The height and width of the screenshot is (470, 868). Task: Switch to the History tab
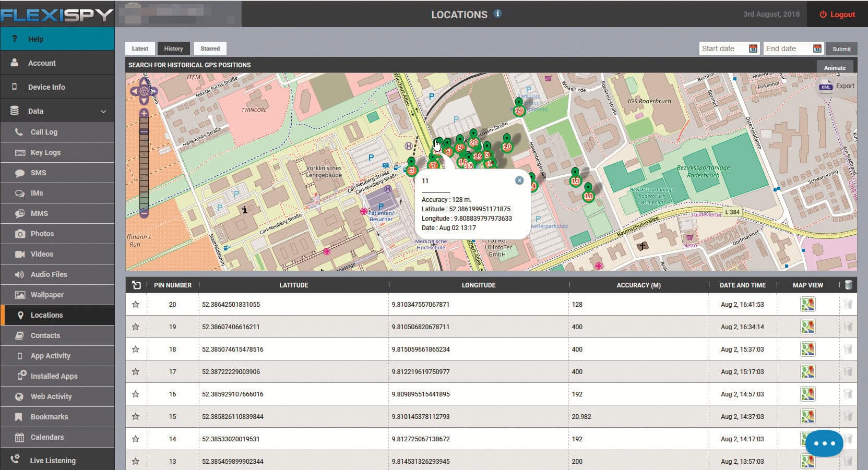pyautogui.click(x=174, y=48)
